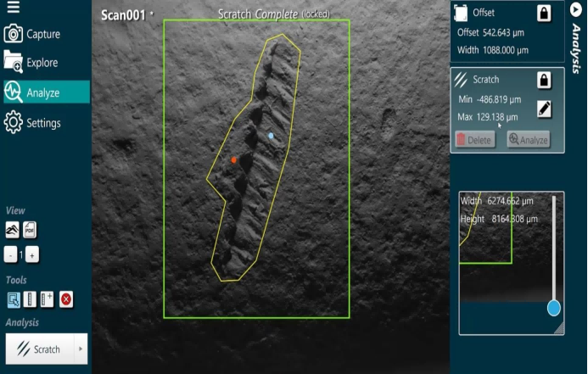Screen dimensions: 588x374
Task: Click the Scratch panel slash icon
Action: (461, 80)
